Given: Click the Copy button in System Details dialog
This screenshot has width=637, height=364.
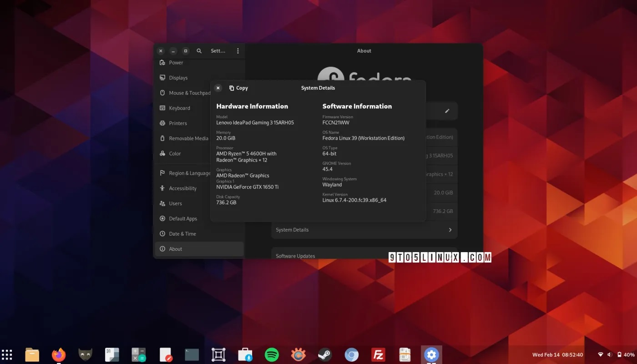Looking at the screenshot, I should click(238, 88).
